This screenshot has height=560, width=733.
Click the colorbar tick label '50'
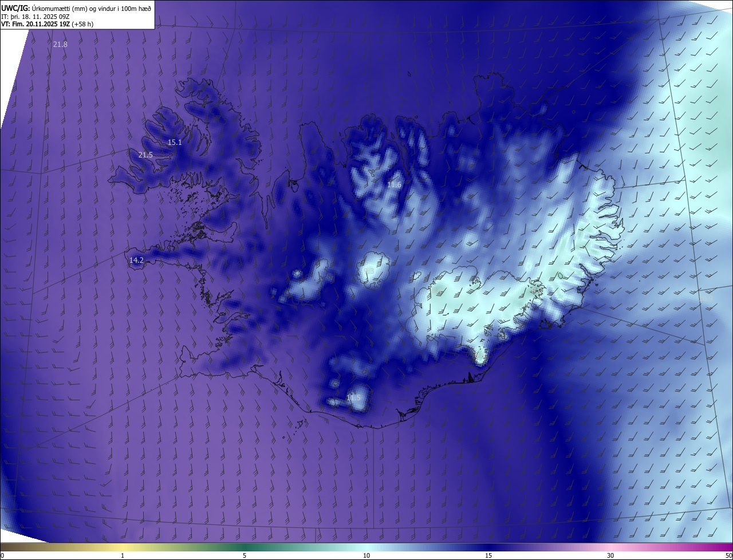pyautogui.click(x=728, y=555)
